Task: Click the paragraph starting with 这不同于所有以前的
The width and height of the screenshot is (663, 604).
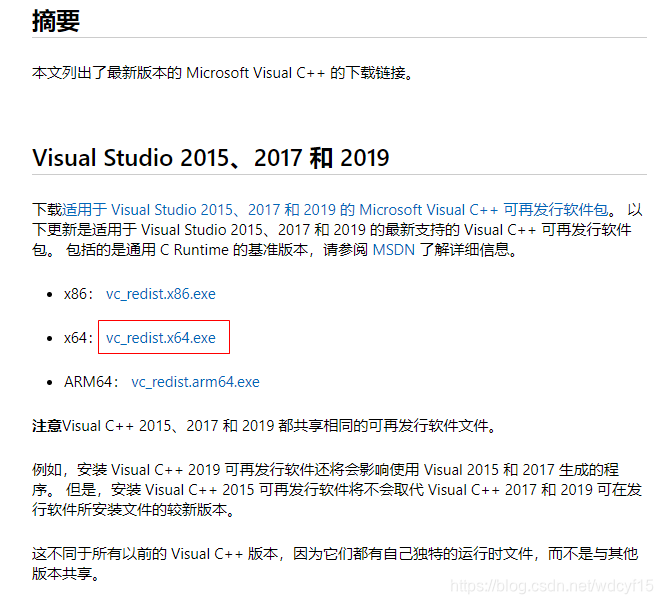Action: point(335,564)
